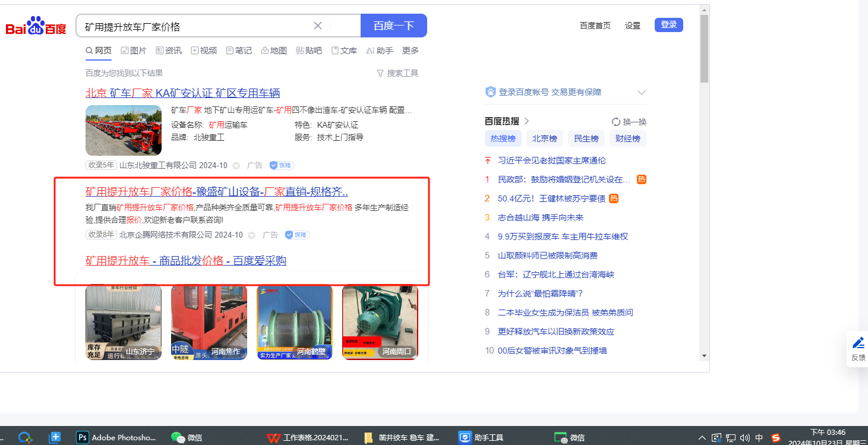Expand the 更多 search categories

coord(411,51)
